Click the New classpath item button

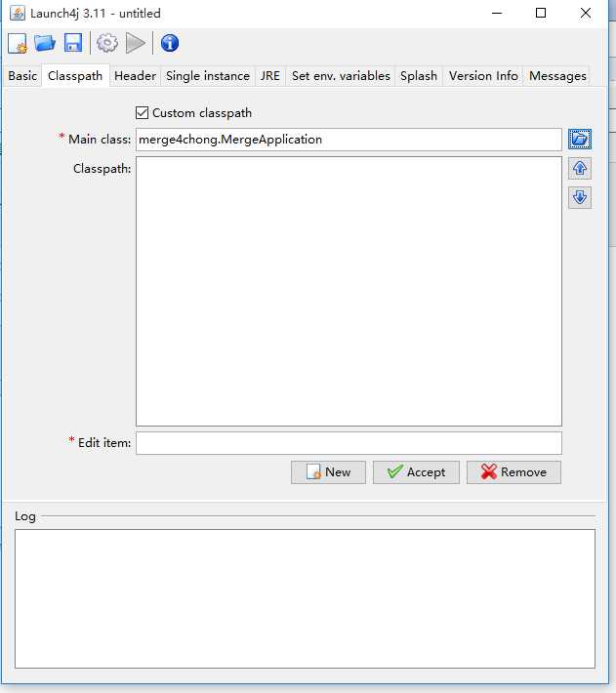point(328,472)
